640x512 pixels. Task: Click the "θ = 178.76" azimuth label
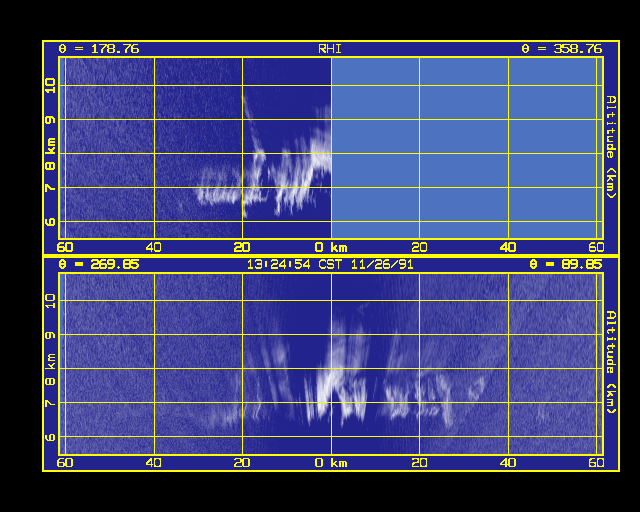click(x=99, y=49)
